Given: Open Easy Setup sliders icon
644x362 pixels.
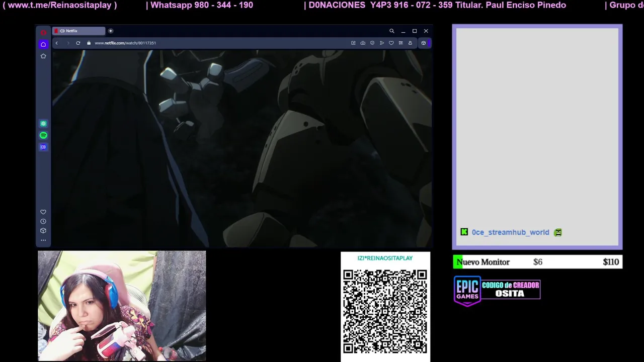Looking at the screenshot, I should 400,43.
